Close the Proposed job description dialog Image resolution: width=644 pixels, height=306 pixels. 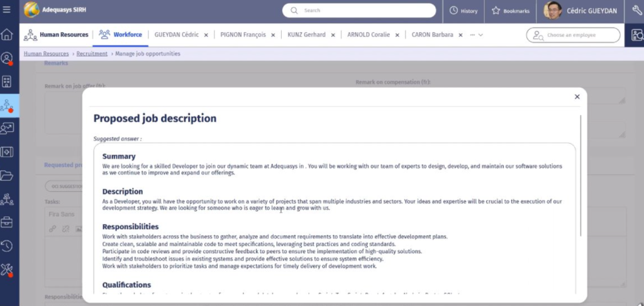tap(577, 97)
